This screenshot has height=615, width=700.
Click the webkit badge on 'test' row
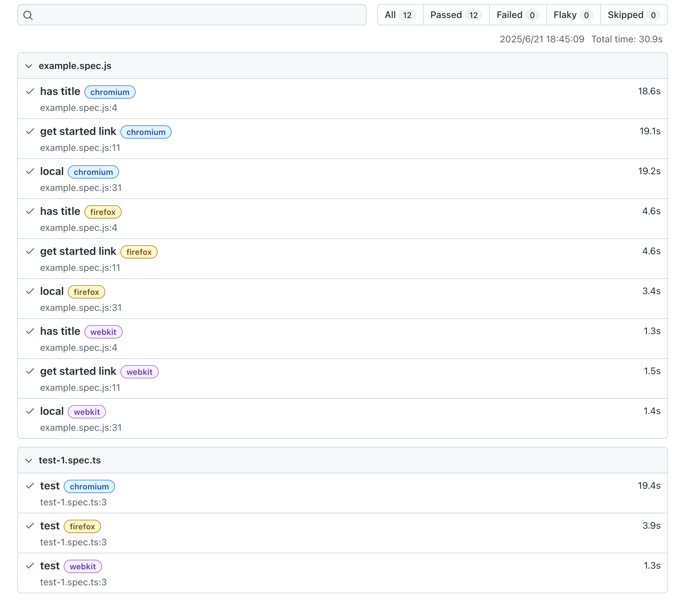coord(83,566)
